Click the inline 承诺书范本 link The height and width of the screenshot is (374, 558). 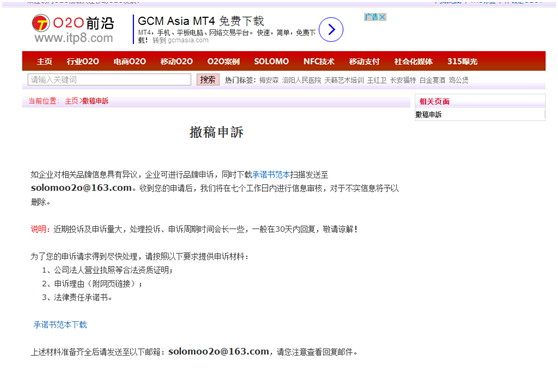pos(271,175)
